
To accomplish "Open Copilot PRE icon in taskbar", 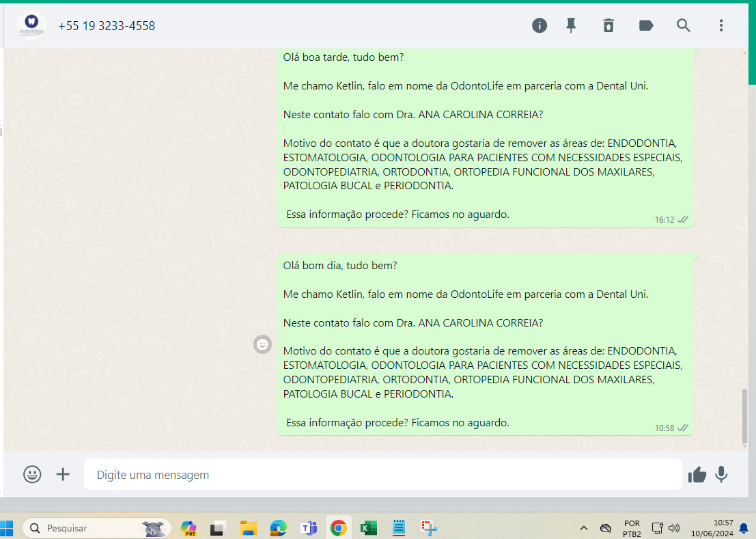I will (x=188, y=528).
